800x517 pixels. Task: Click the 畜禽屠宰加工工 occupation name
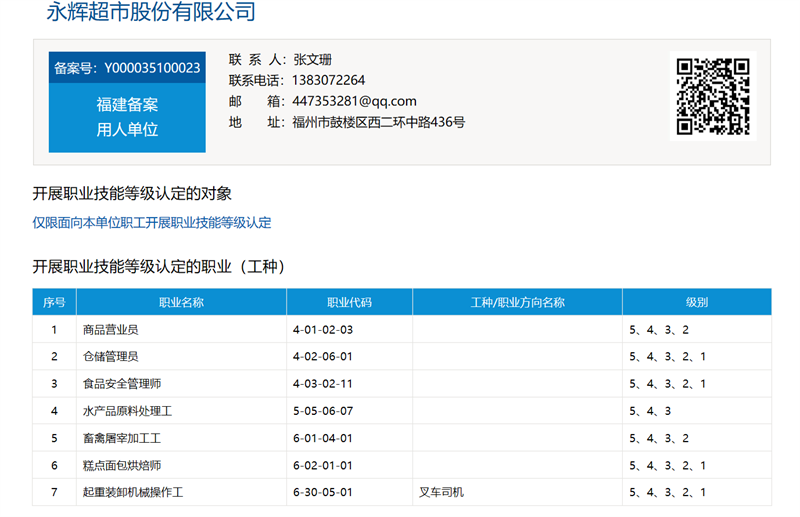(x=122, y=438)
